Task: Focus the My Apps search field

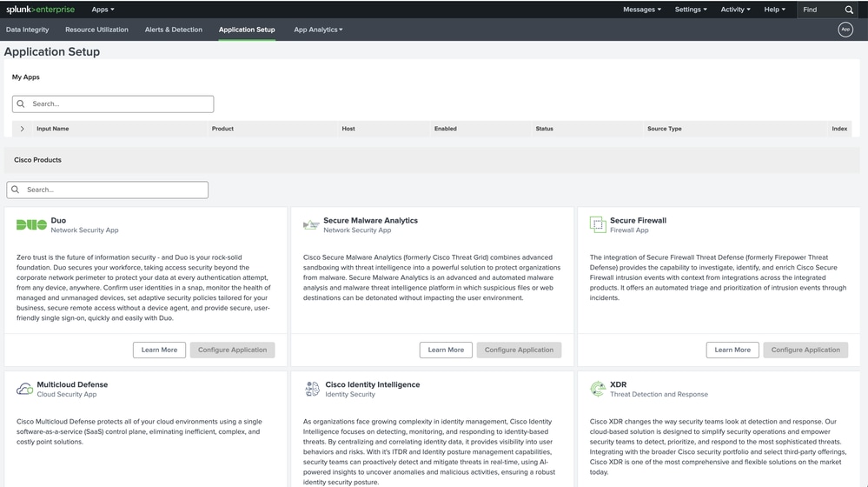Action: point(113,103)
